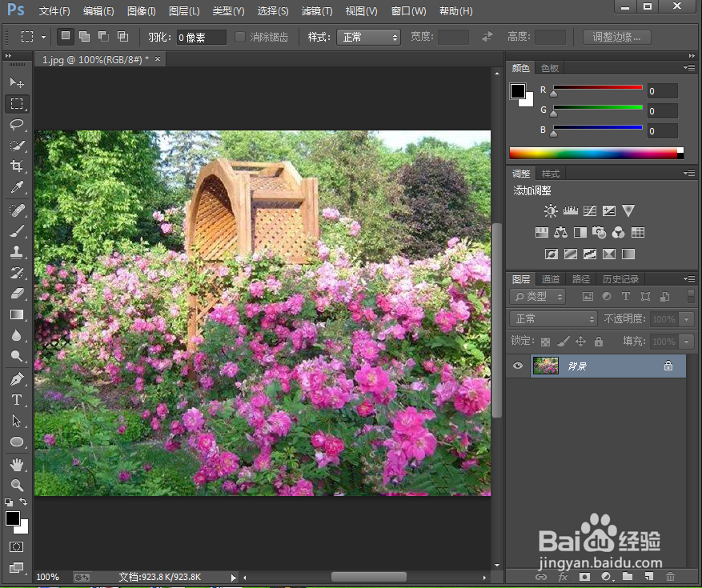Viewport: 702px width, 588px height.
Task: Select the Dodge tool
Action: click(x=17, y=356)
